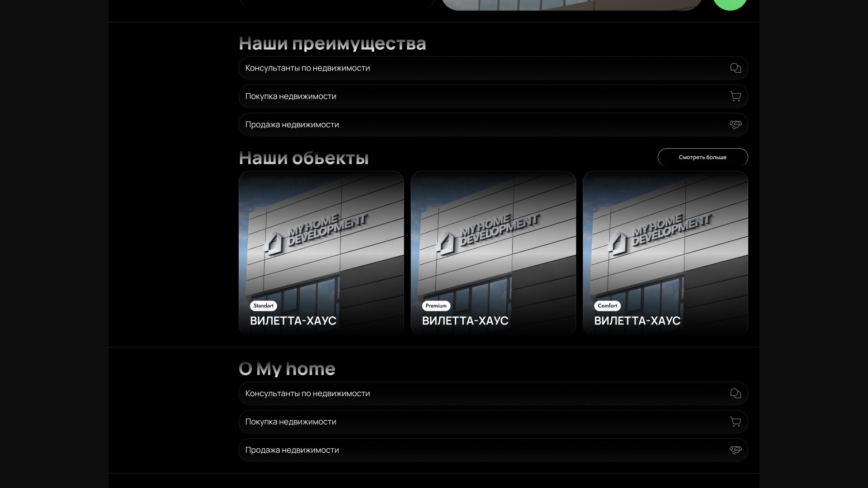
Task: Click chat bubbles icon under Наши преимущества
Action: (736, 68)
